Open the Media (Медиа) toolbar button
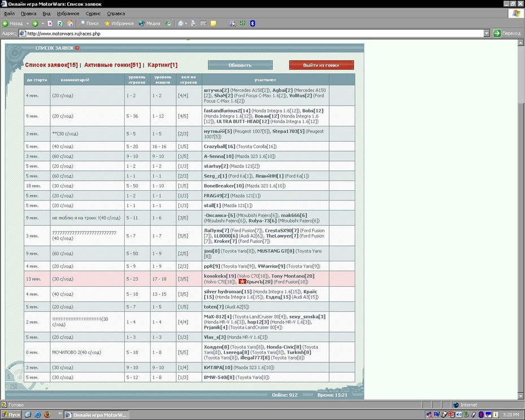The width and height of the screenshot is (525, 420). pyautogui.click(x=150, y=24)
